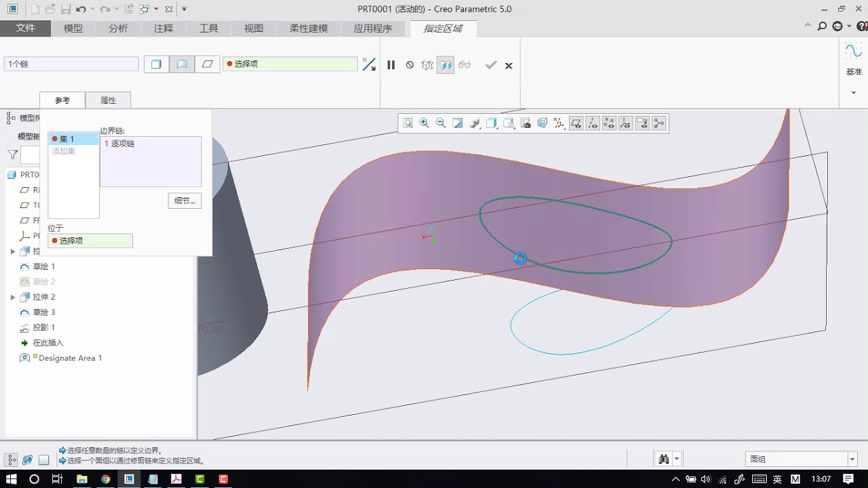Screen dimensions: 868x488
Task: Open the datum display filters icon
Action: (x=559, y=123)
